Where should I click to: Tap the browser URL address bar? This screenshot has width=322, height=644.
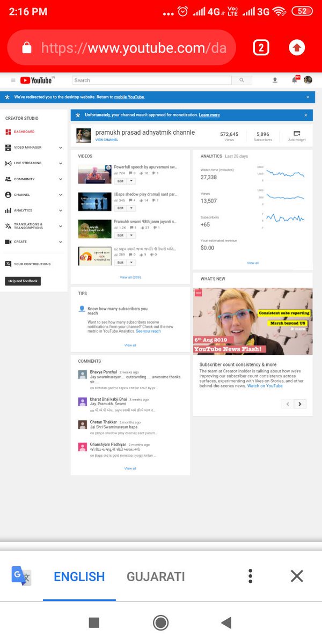pos(122,48)
